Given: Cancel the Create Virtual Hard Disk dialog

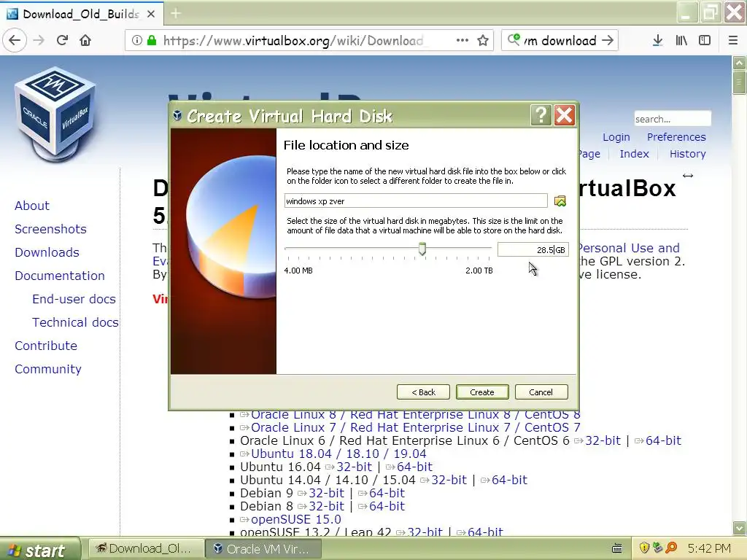Looking at the screenshot, I should point(541,392).
